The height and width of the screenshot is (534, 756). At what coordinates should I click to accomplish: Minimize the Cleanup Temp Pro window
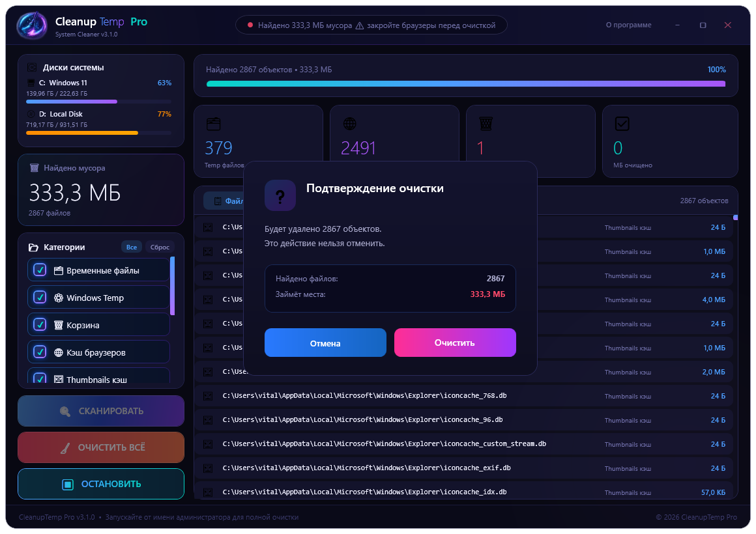[677, 25]
